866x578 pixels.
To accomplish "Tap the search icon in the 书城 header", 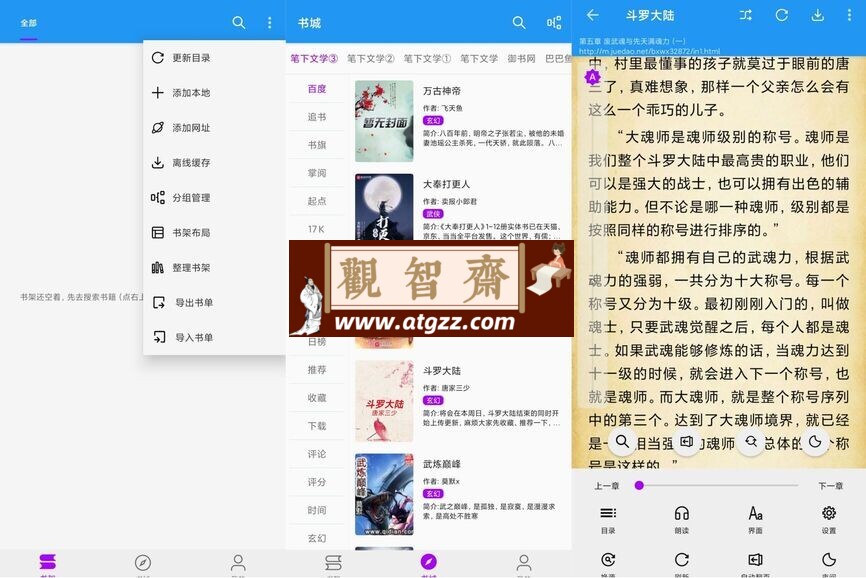I will [519, 23].
